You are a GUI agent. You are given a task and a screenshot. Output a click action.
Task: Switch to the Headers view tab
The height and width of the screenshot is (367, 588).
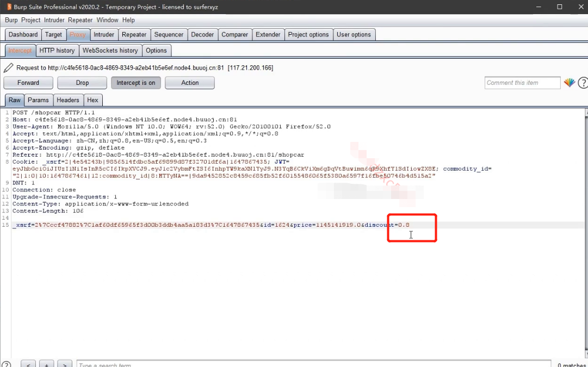[68, 100]
